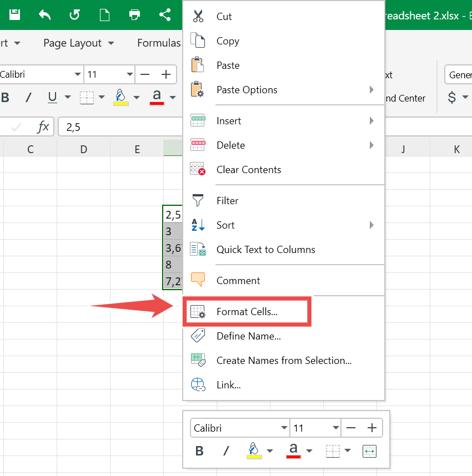Open the Formulas ribbon tab
472x476 pixels.
click(x=159, y=43)
